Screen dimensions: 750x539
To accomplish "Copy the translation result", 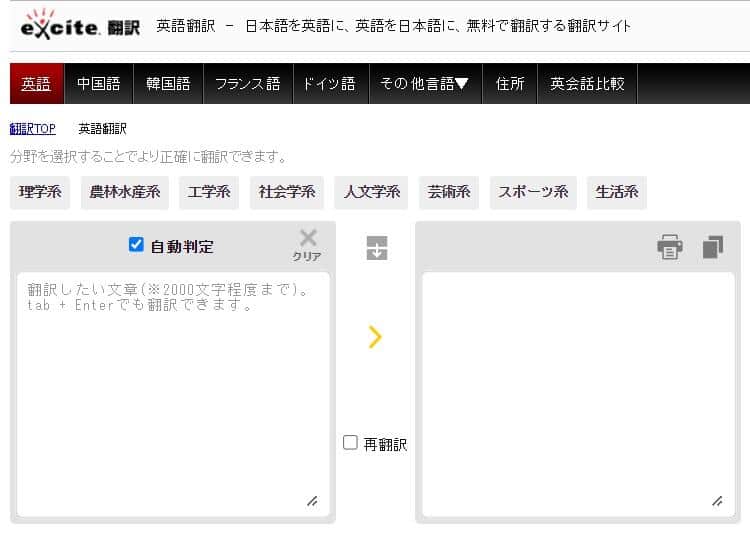I will 712,247.
